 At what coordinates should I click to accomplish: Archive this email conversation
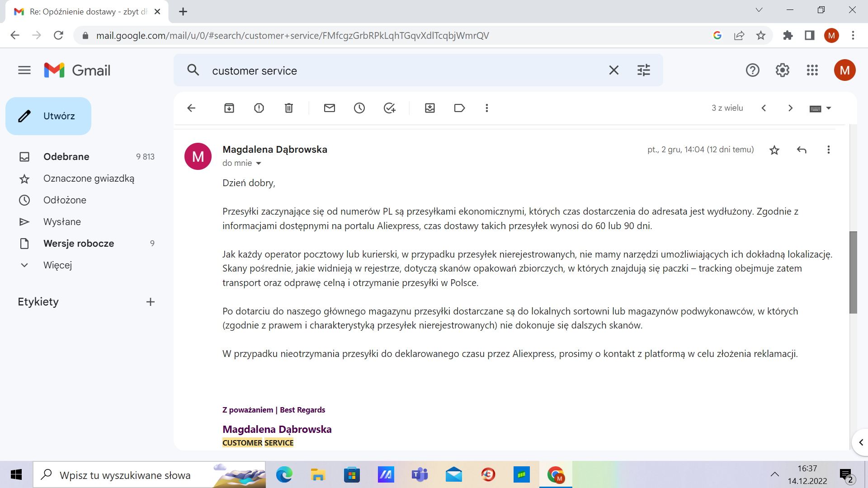pyautogui.click(x=229, y=108)
